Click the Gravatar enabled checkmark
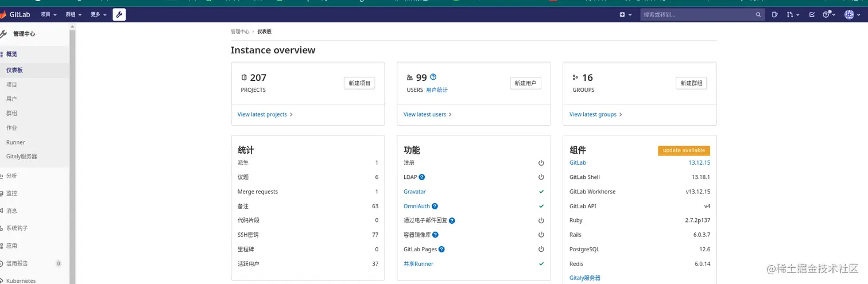868x284 pixels. click(x=541, y=192)
